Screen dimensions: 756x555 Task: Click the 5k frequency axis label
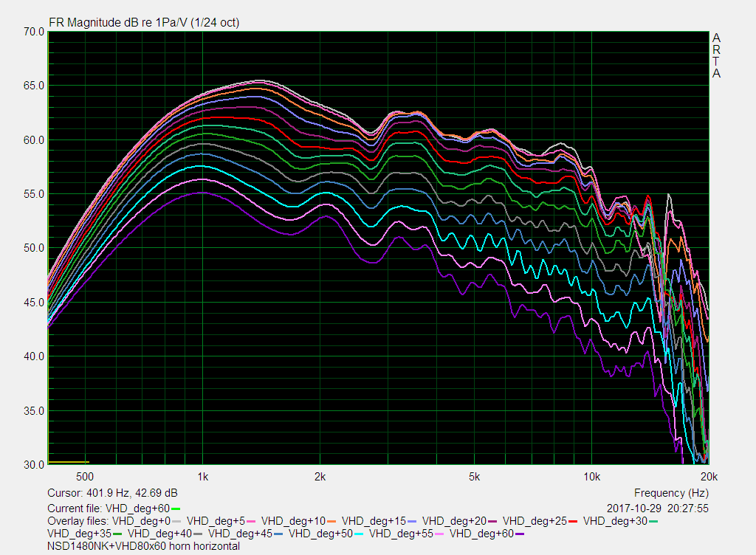pyautogui.click(x=475, y=477)
